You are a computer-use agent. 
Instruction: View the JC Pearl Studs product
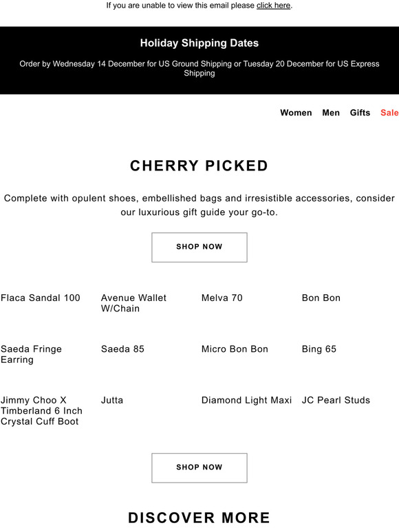pos(336,400)
